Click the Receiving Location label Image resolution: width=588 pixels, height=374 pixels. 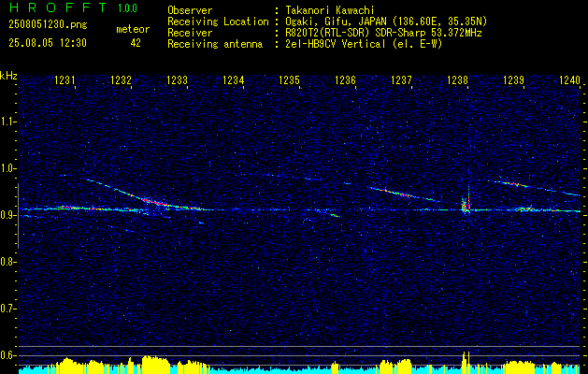point(218,22)
